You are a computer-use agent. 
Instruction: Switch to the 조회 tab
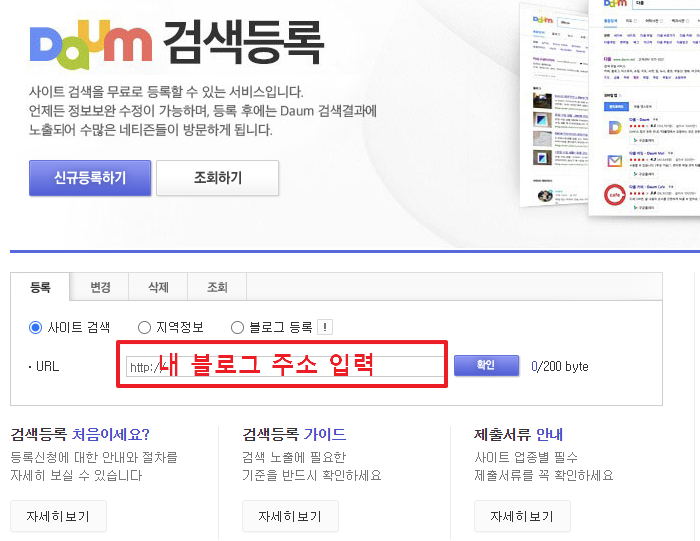[217, 287]
